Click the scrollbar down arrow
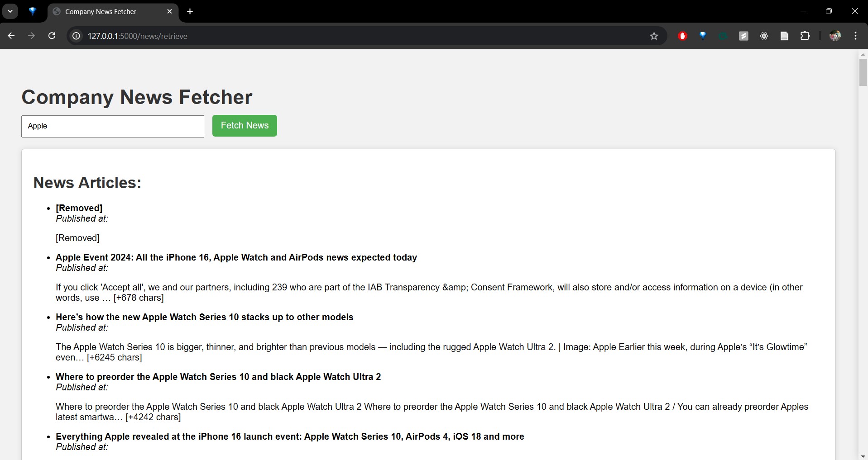868x460 pixels. (x=863, y=456)
